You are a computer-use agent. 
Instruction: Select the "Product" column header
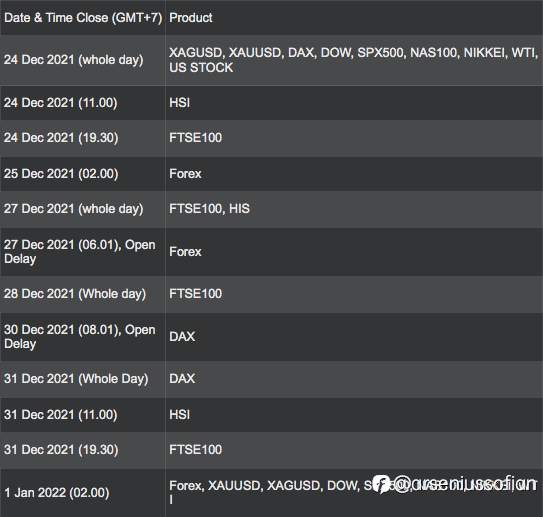(191, 18)
